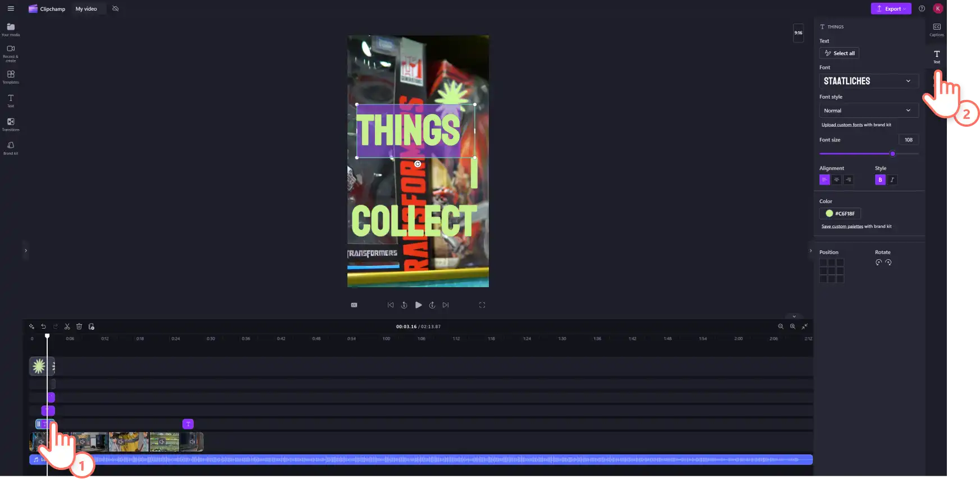Play the video preview
Screen dimensions: 980x479
[418, 305]
